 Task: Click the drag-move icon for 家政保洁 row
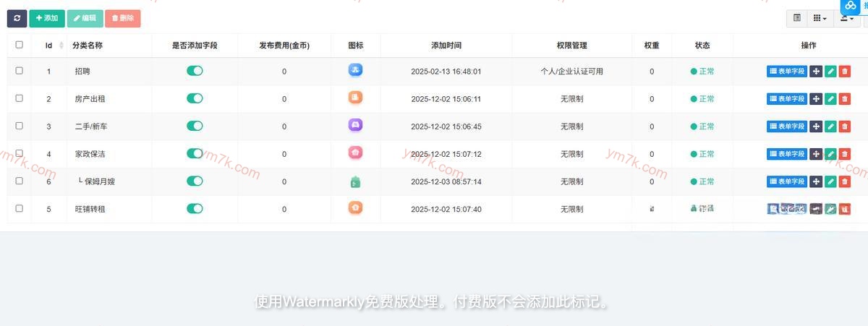pos(816,154)
